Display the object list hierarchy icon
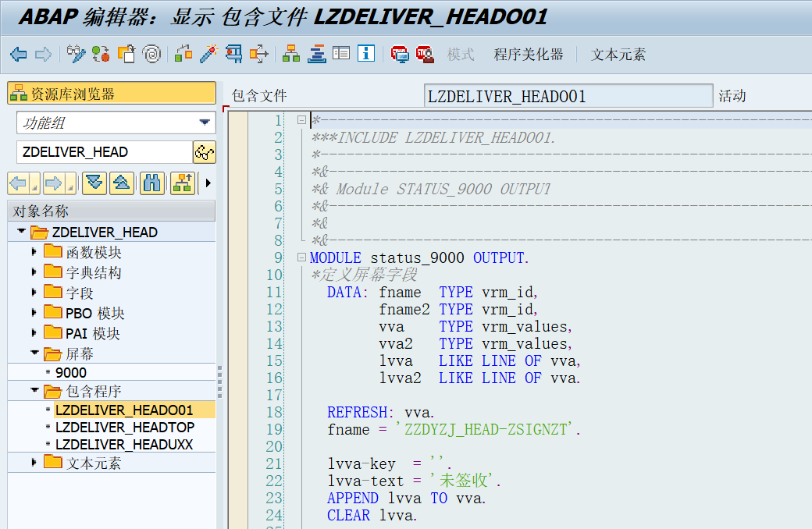 click(291, 54)
